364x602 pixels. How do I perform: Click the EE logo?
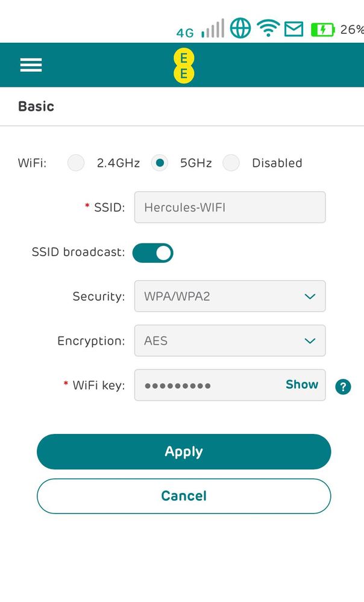coord(184,66)
